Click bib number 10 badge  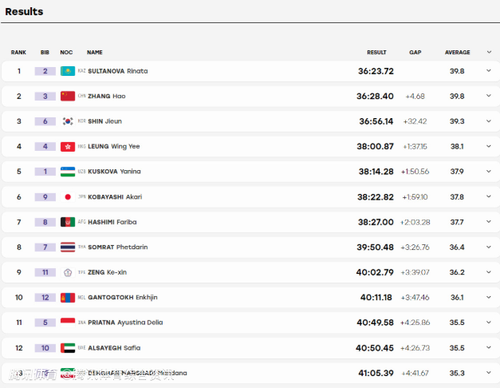(x=45, y=348)
